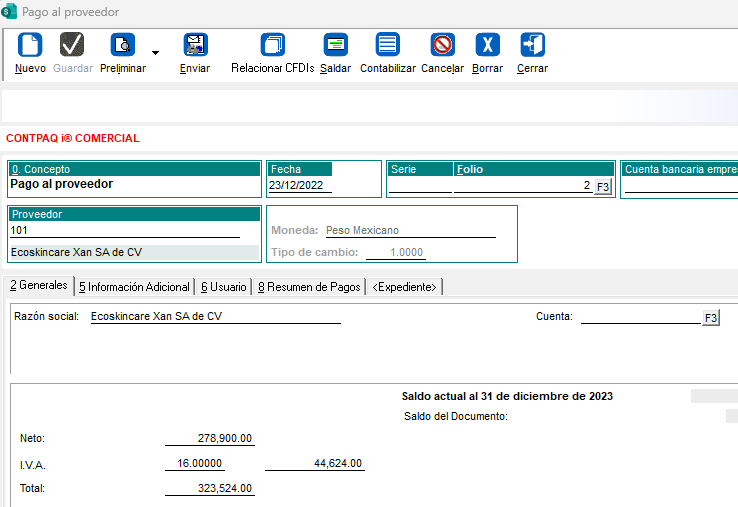Click the Preliminar preview icon

pos(122,45)
